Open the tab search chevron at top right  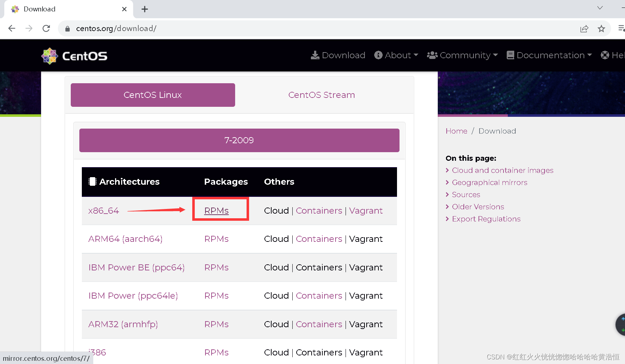coord(600,8)
